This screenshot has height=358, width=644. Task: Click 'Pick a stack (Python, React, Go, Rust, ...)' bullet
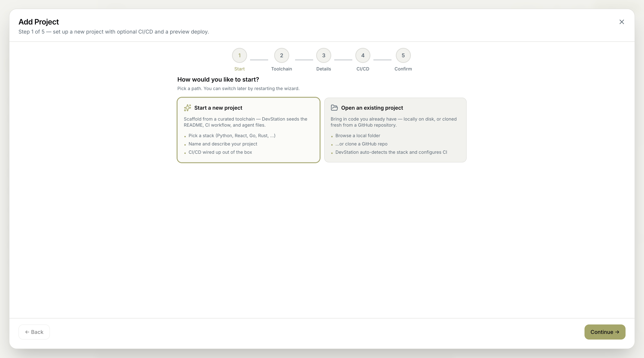[x=232, y=136]
